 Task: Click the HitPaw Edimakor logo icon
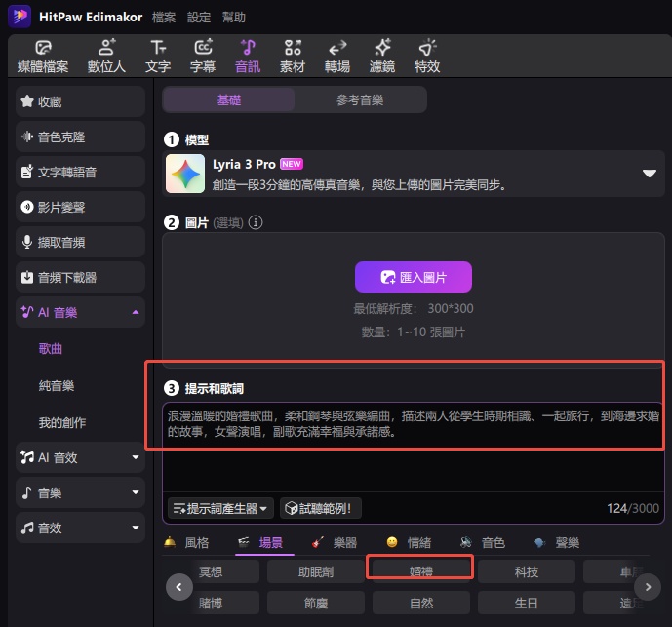(x=20, y=17)
